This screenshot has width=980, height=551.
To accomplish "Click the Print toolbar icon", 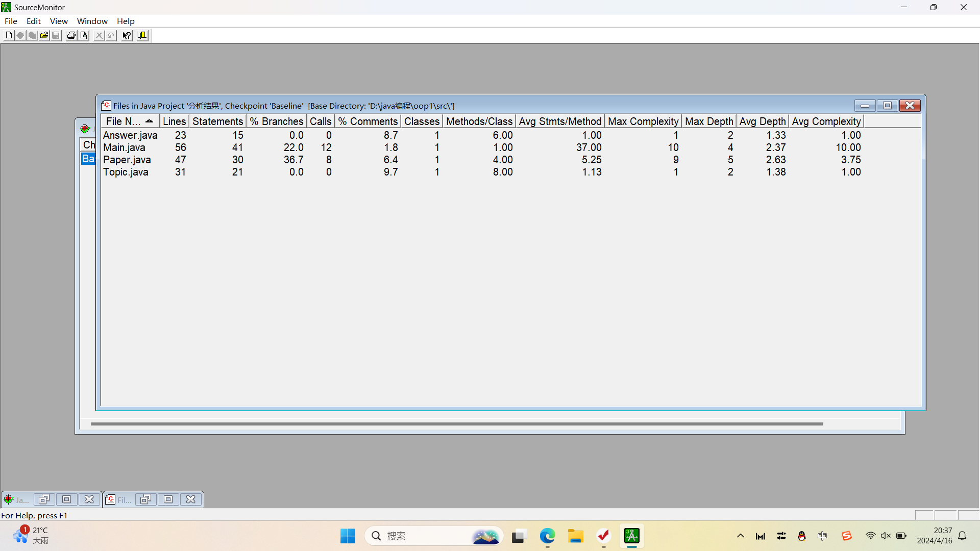I will [71, 35].
